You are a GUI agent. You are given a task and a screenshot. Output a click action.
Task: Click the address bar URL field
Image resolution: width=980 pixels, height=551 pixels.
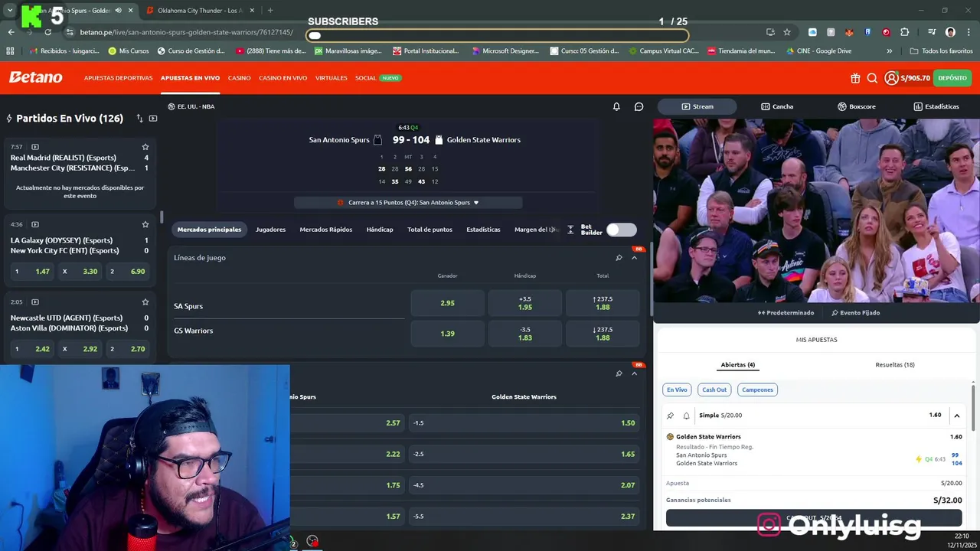pyautogui.click(x=413, y=32)
